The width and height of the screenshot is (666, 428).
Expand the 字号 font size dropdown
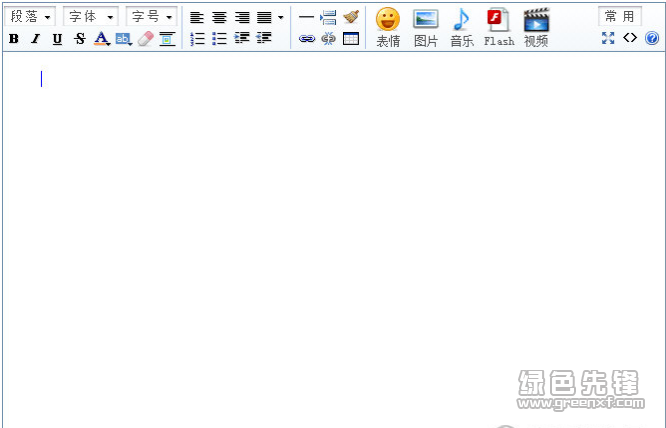[x=152, y=17]
